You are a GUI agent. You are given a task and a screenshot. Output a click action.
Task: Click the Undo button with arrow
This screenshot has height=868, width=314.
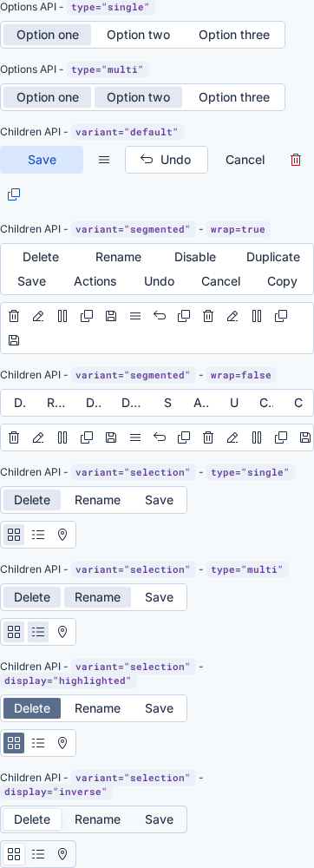click(x=167, y=160)
